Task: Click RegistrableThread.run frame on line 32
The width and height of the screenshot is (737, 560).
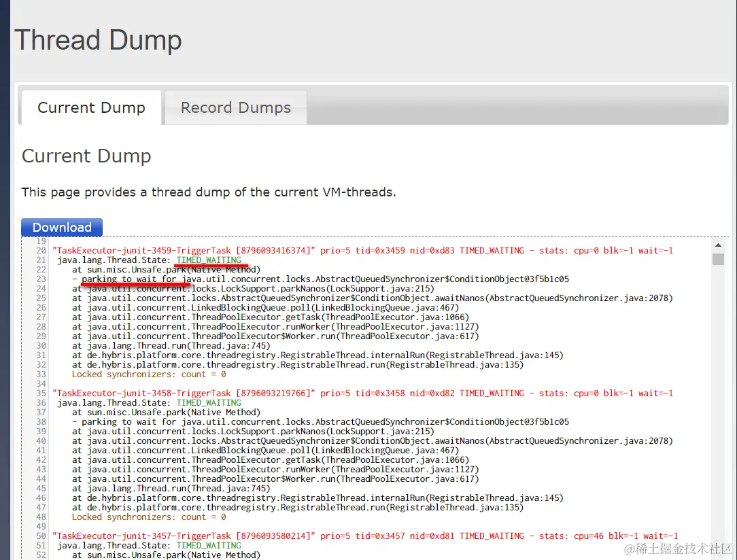Action: pyautogui.click(x=298, y=365)
